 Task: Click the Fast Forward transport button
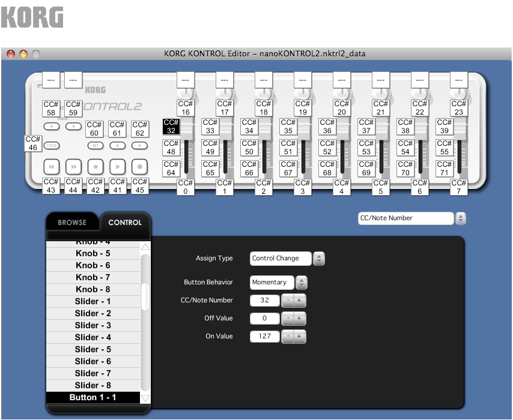pyautogui.click(x=74, y=167)
